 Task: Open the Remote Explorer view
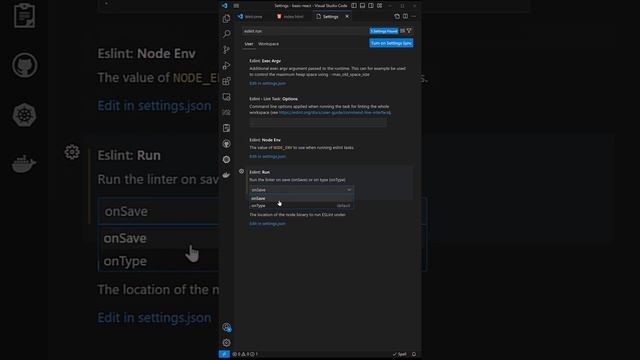[x=227, y=97]
